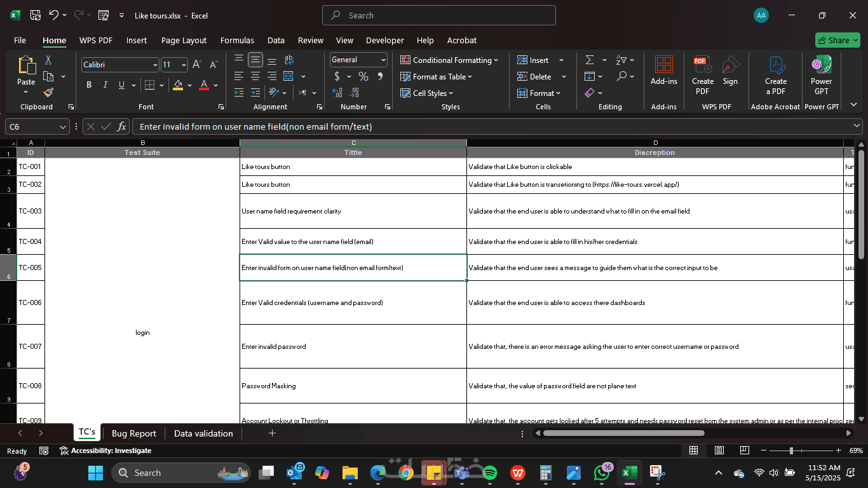Click Accessibility: Investigate in status bar

coord(105,451)
